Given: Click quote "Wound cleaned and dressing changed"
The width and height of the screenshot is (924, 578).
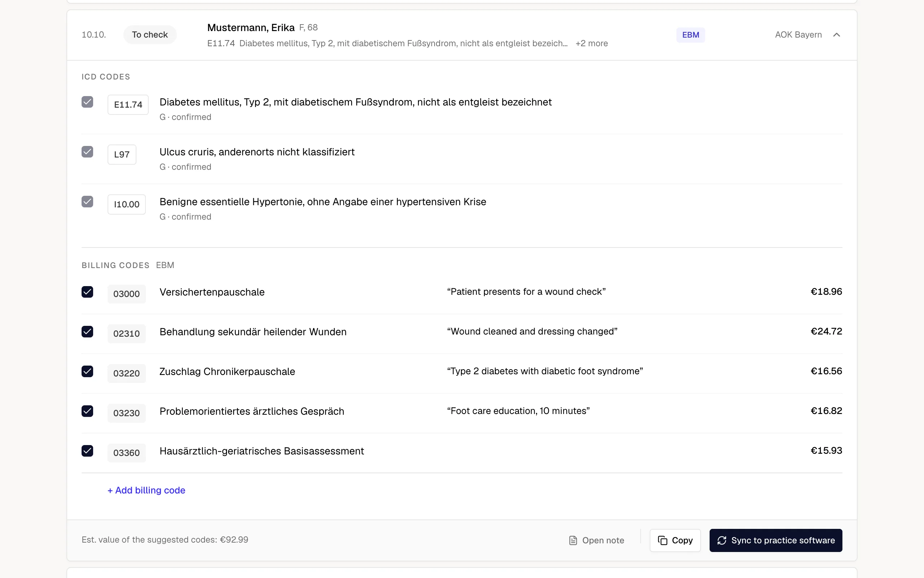Looking at the screenshot, I should click(532, 331).
